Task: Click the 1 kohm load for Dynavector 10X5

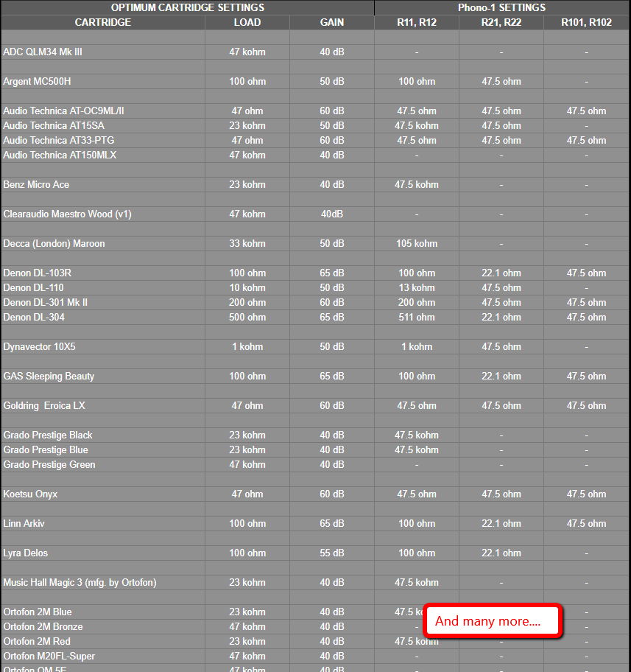Action: pos(247,347)
